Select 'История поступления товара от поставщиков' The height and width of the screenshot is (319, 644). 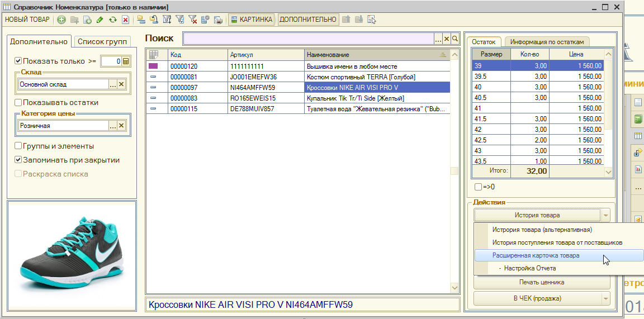tap(558, 242)
